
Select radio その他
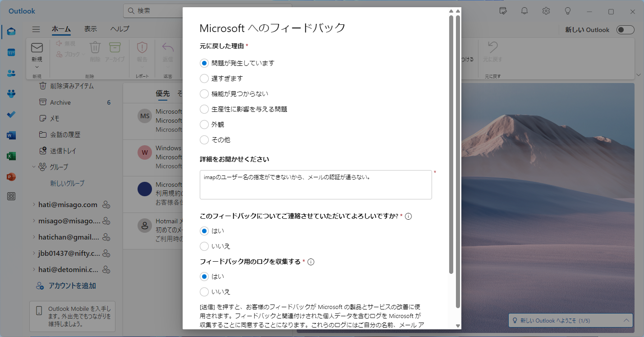click(204, 140)
